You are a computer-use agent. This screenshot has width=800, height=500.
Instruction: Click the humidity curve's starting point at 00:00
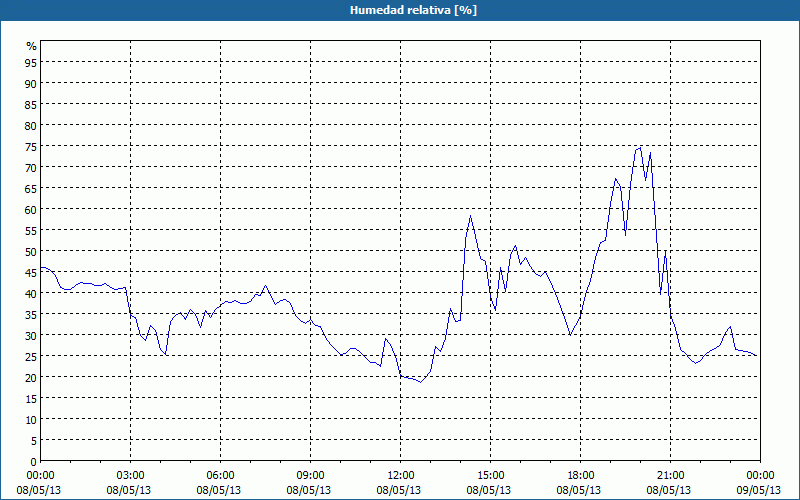(x=41, y=267)
